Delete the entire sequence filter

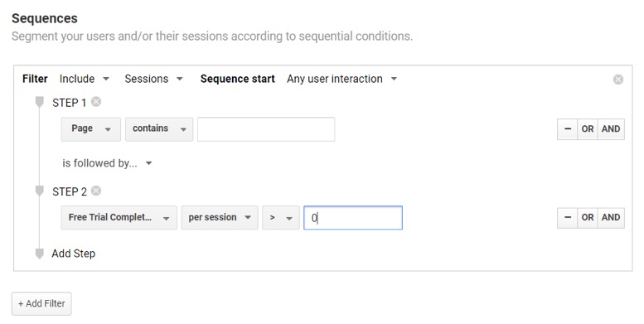(618, 80)
